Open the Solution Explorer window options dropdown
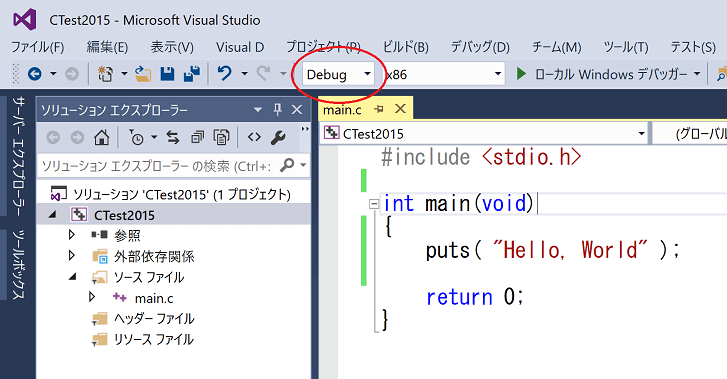 tap(258, 110)
